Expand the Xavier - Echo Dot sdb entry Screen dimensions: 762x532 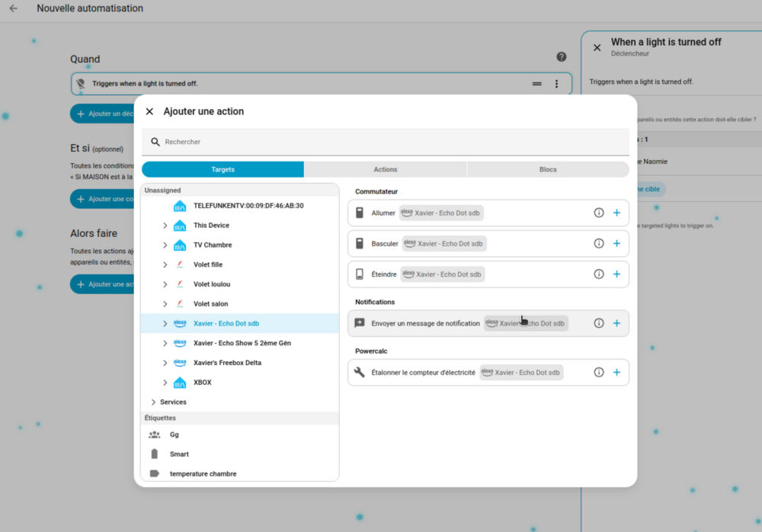[x=165, y=324]
